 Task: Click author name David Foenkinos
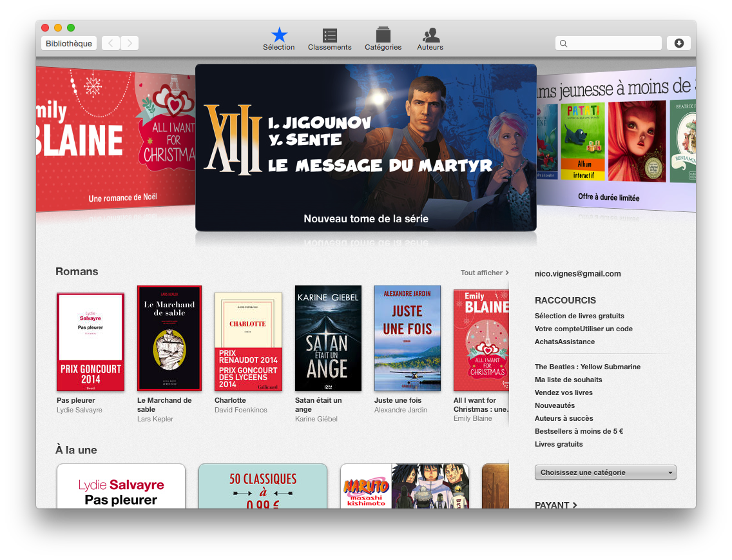(241, 410)
